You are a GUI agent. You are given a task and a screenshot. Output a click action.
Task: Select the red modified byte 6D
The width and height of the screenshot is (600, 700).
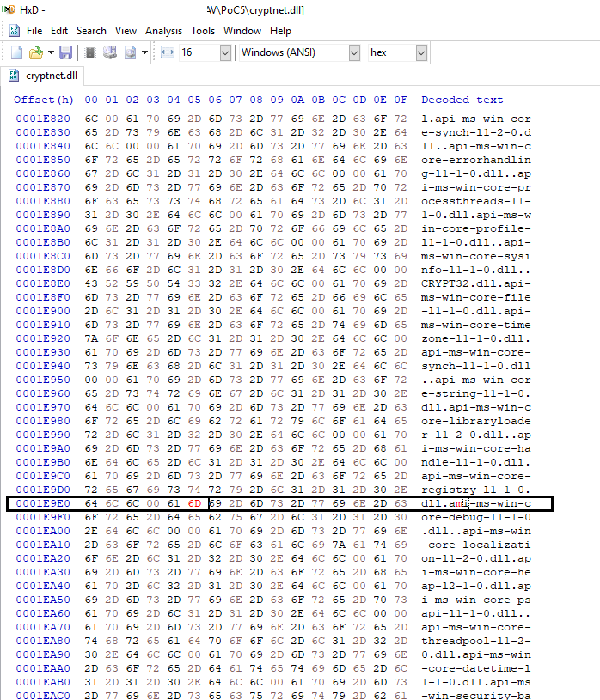pos(195,503)
